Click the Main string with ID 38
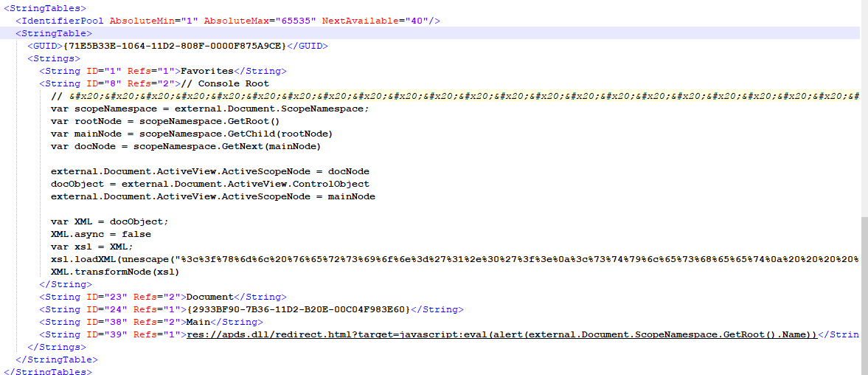 click(198, 321)
